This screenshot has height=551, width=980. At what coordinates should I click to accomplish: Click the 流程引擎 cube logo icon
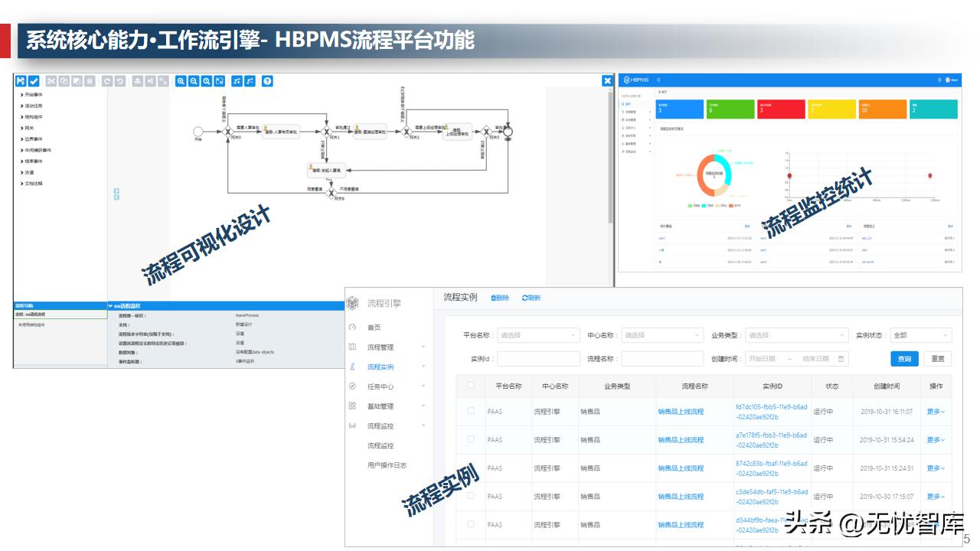(351, 302)
